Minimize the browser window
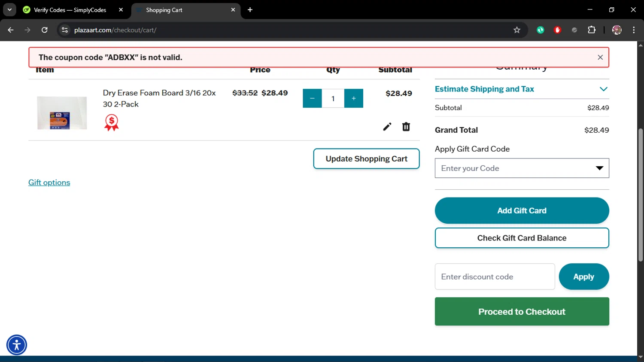 click(x=590, y=10)
